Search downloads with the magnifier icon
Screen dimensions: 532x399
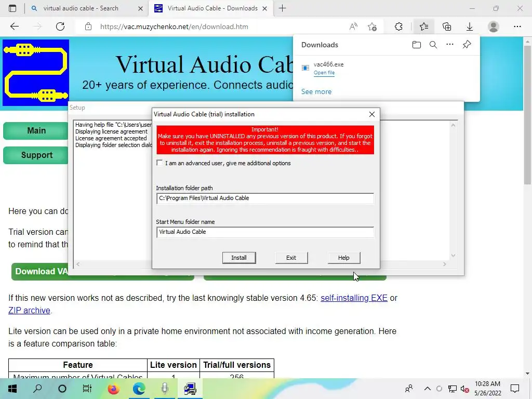[x=433, y=45]
